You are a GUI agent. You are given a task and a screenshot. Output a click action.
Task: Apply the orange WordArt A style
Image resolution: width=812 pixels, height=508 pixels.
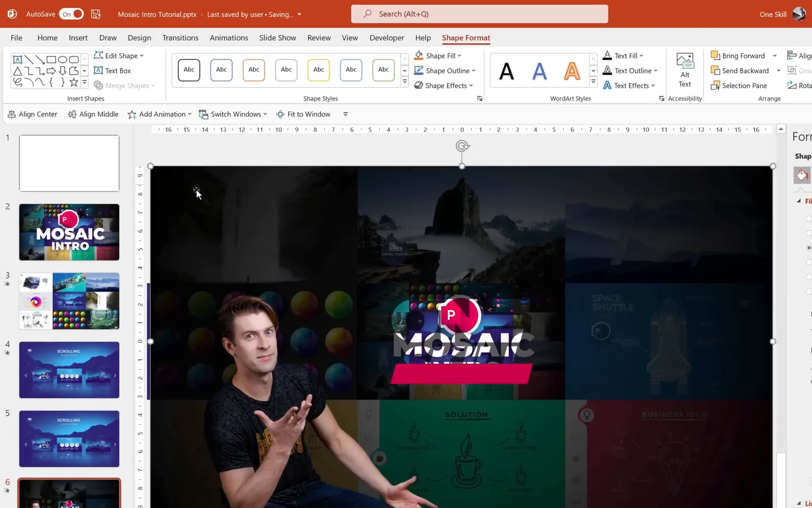click(572, 71)
